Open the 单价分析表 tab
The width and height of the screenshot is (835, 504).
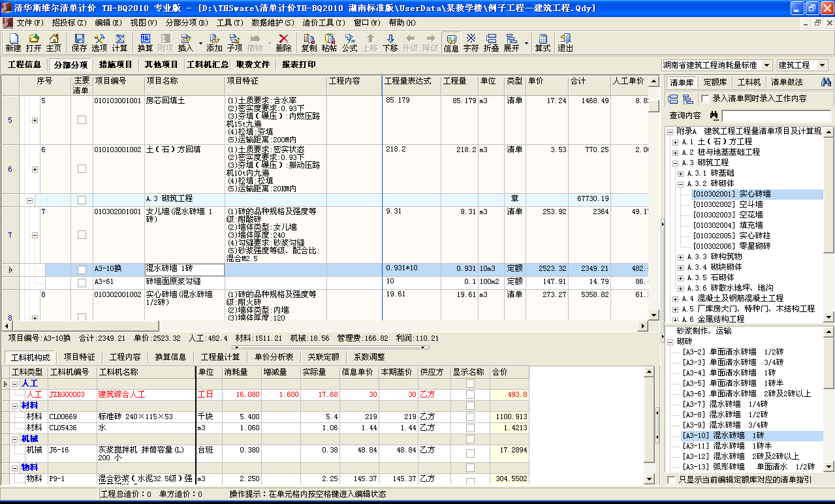274,357
